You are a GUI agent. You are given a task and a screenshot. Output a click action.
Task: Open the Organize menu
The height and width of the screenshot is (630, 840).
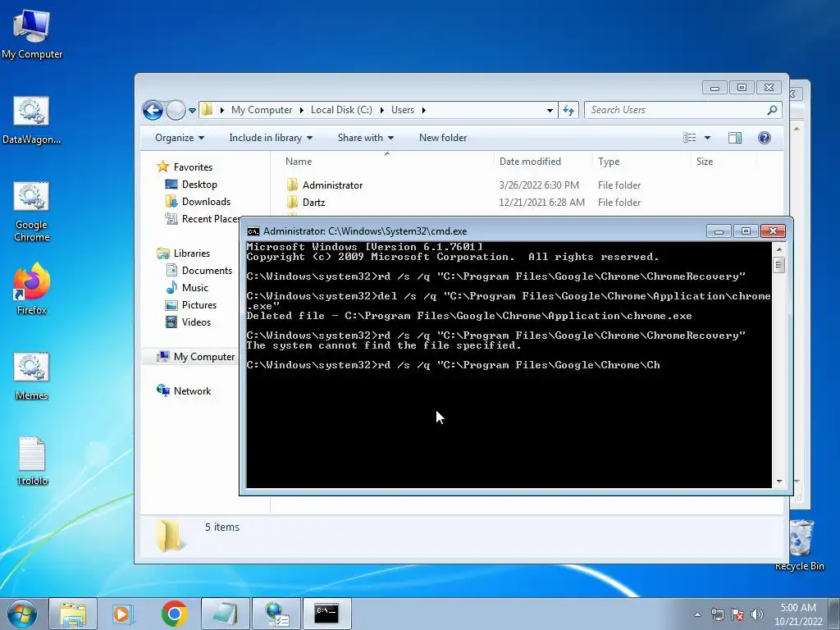click(180, 138)
